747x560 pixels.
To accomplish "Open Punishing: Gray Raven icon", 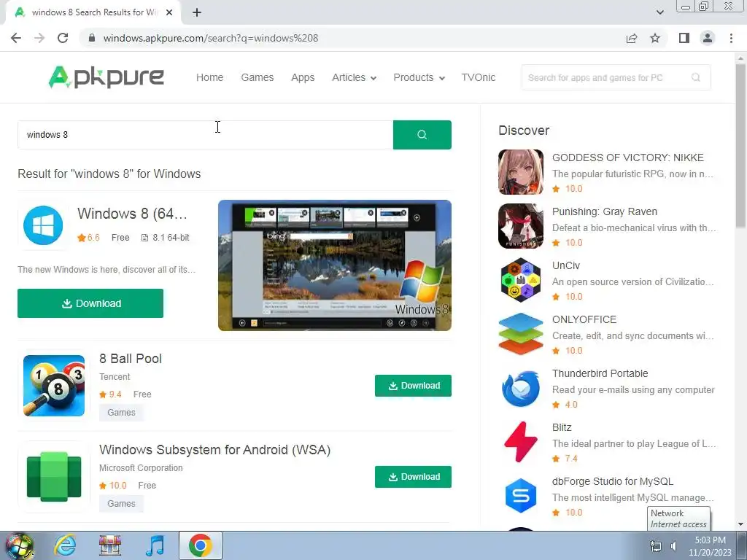I will tap(521, 226).
